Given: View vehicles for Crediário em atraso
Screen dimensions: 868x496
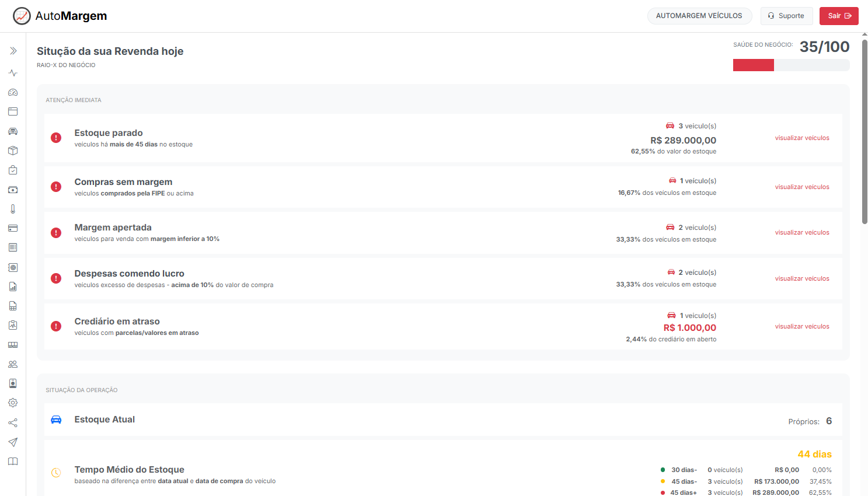Looking at the screenshot, I should click(x=801, y=327).
